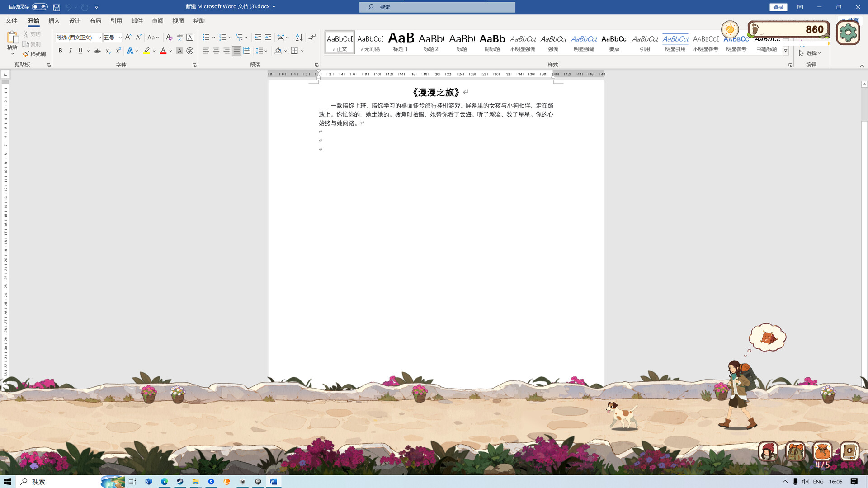Apply superscript formatting

pos(118,51)
